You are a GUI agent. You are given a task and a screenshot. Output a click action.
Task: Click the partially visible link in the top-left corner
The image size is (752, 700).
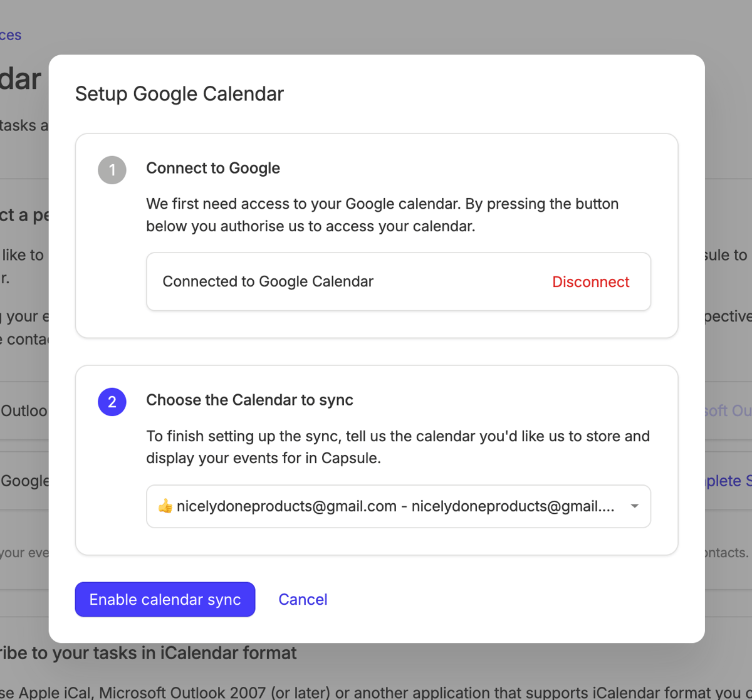click(10, 34)
